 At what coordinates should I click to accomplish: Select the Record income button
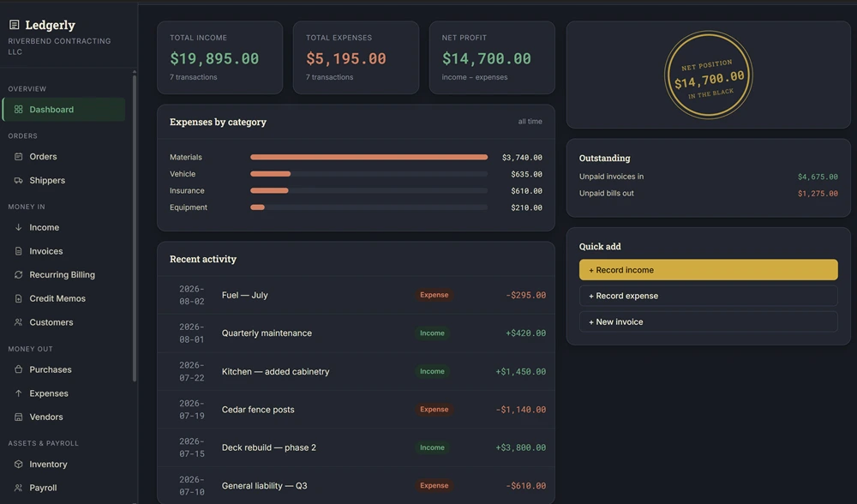(x=709, y=270)
